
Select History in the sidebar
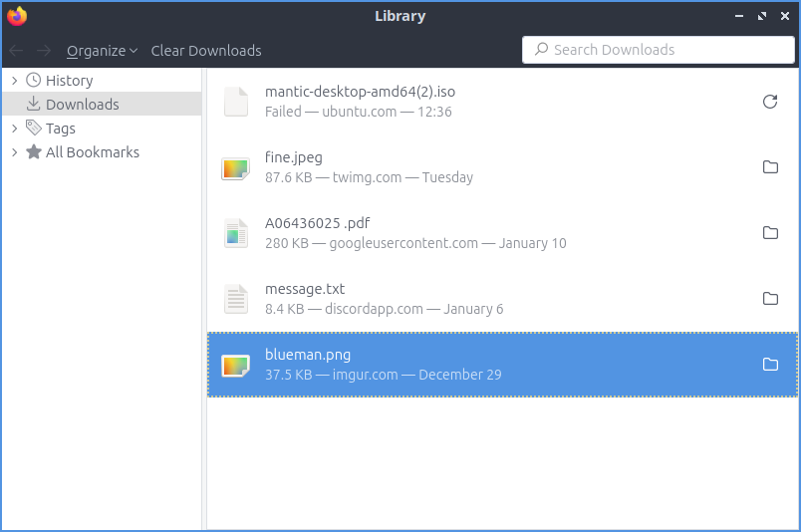69,81
